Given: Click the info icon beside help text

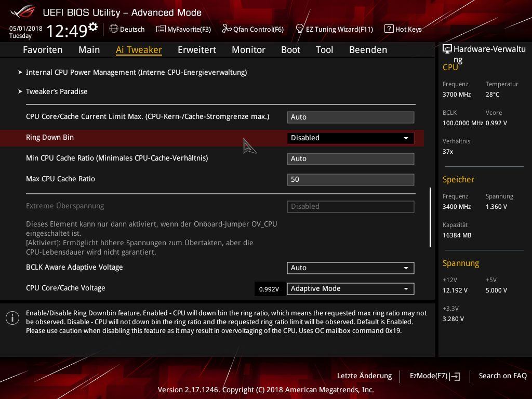Looking at the screenshot, I should click(x=12, y=318).
